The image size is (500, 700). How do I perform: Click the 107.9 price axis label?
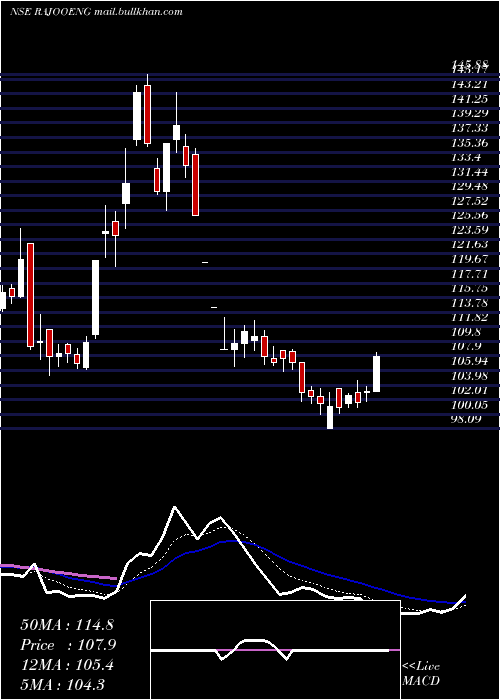467,346
